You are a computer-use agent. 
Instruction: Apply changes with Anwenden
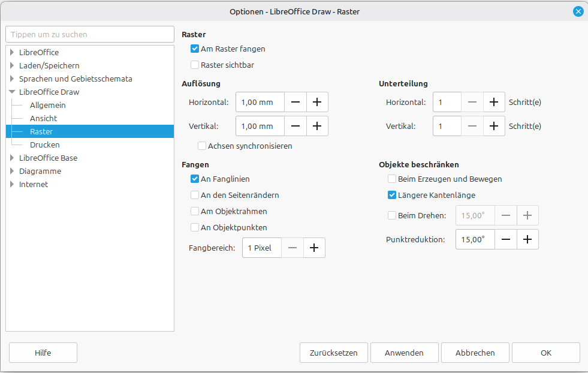(x=404, y=353)
